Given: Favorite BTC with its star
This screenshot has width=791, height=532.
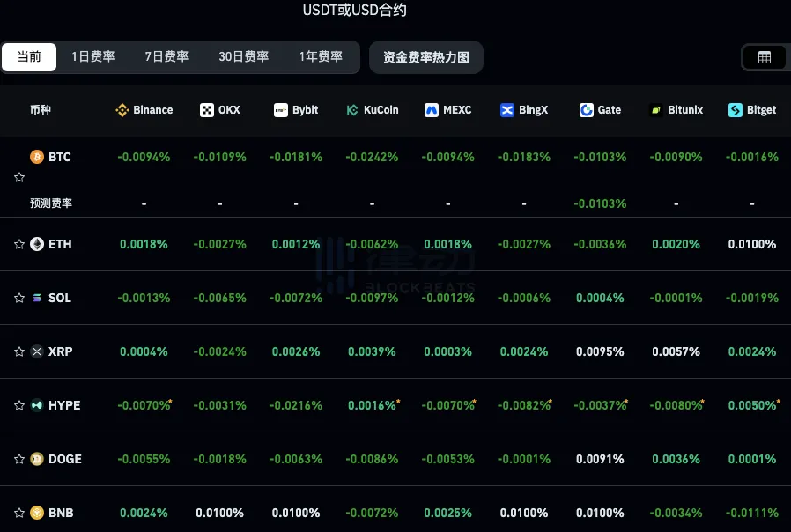Looking at the screenshot, I should point(19,177).
